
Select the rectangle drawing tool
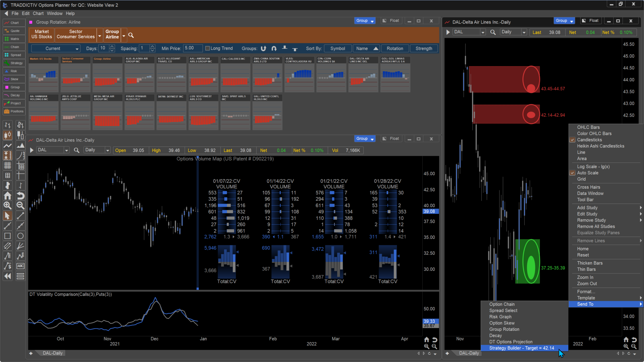coord(8,236)
